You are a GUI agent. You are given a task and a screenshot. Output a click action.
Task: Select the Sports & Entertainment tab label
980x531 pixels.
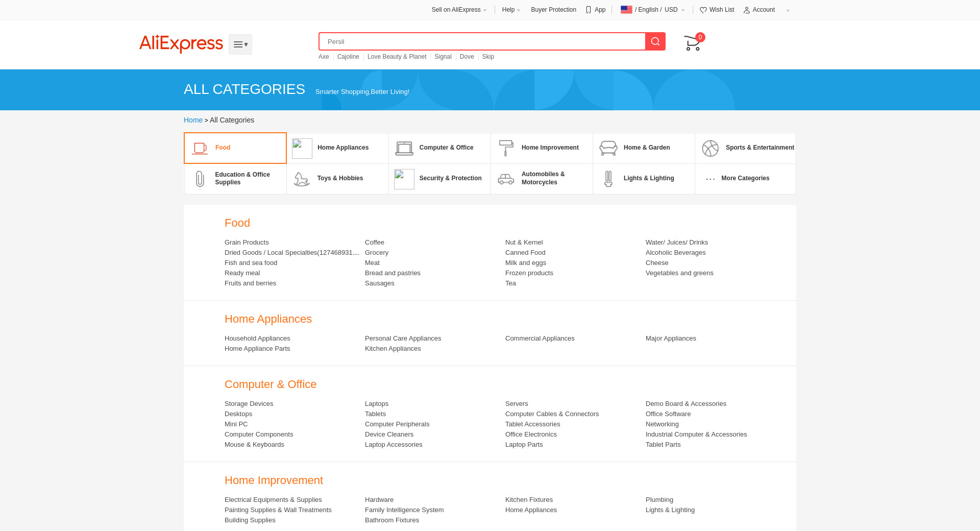click(759, 148)
